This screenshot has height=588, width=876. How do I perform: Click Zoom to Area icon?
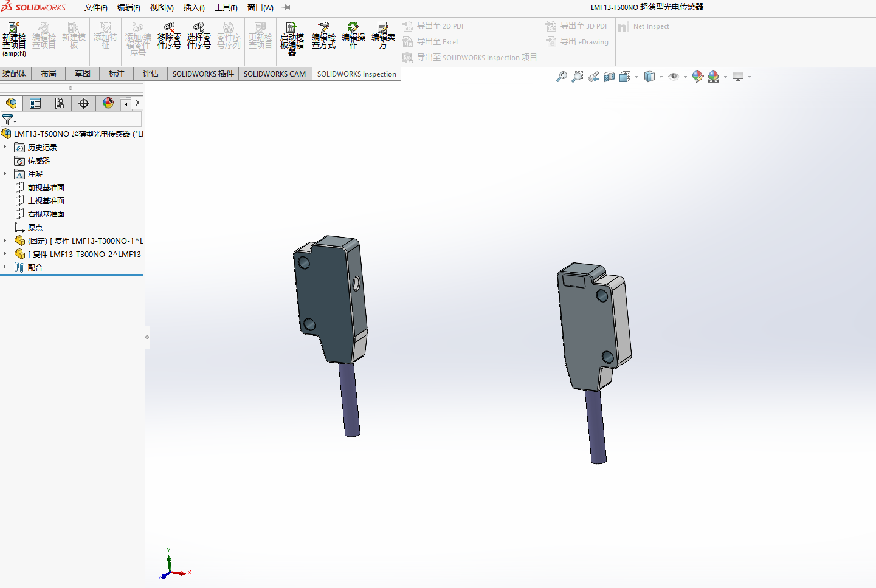tap(578, 77)
